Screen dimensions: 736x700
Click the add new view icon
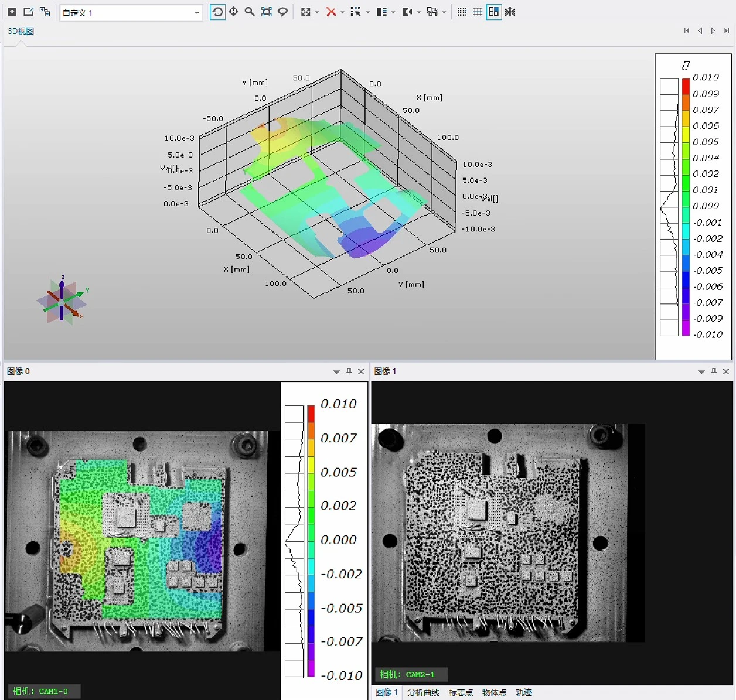pos(12,12)
